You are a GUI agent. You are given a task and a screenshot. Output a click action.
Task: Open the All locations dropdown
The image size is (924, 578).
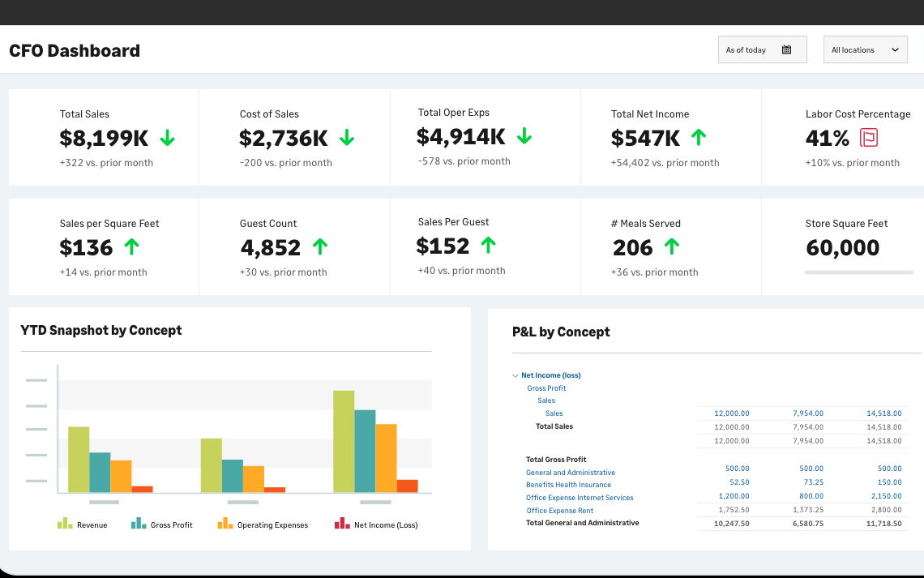865,50
